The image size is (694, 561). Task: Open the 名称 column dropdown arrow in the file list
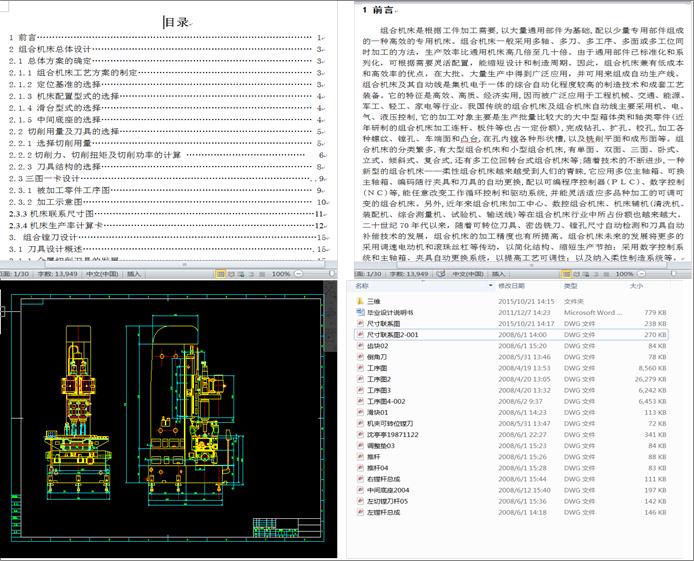pyautogui.click(x=490, y=286)
